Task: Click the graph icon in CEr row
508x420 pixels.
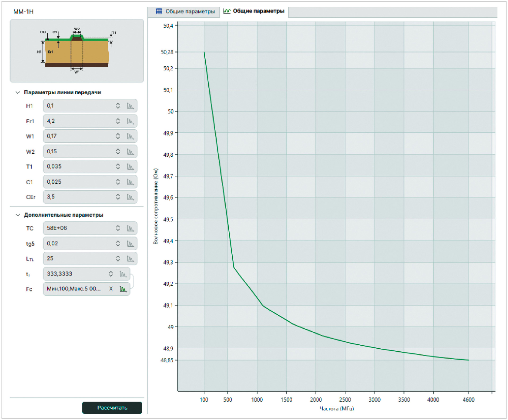Action: (130, 197)
